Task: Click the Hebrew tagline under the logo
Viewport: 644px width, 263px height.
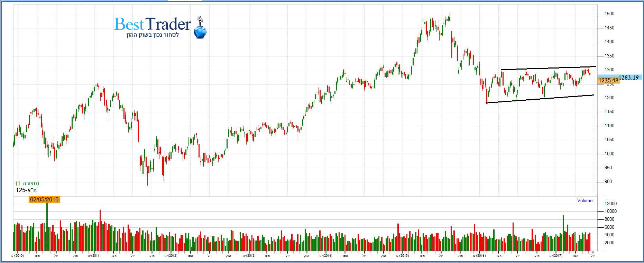Action: (x=152, y=35)
